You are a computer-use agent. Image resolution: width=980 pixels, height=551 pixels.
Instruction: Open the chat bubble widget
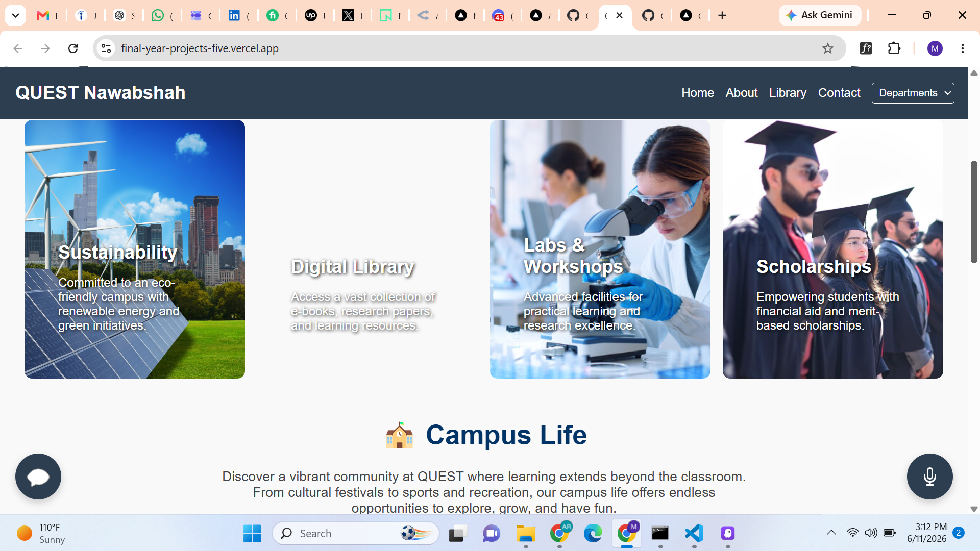click(x=38, y=477)
